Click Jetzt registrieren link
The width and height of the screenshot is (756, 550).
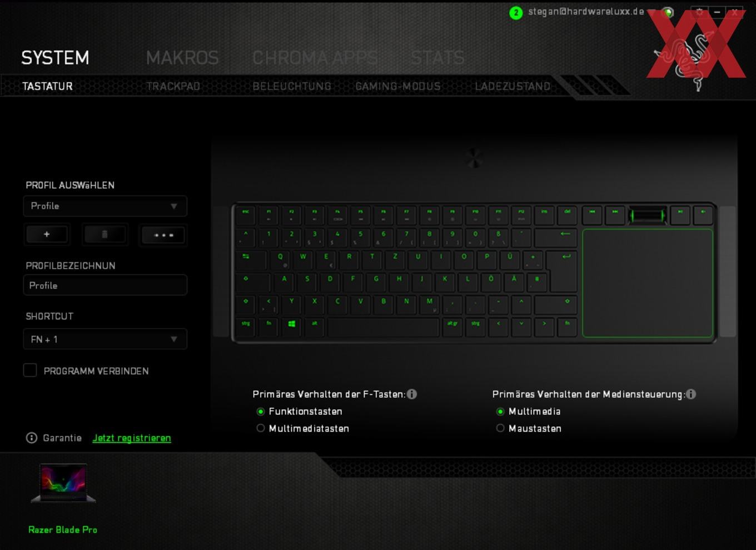click(x=132, y=438)
